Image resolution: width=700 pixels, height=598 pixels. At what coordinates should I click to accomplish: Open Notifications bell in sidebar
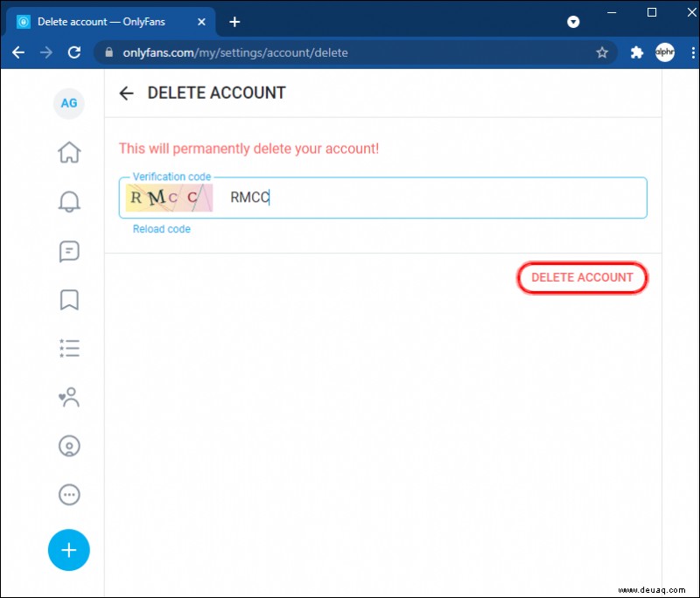coord(69,202)
